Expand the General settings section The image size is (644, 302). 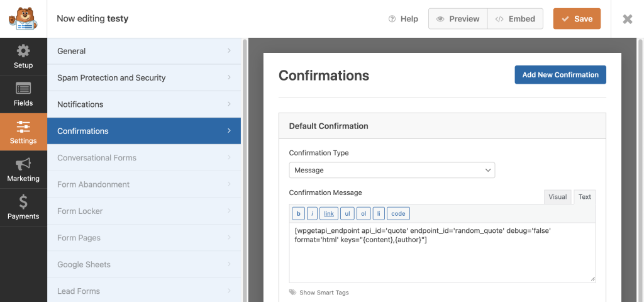[x=144, y=51]
